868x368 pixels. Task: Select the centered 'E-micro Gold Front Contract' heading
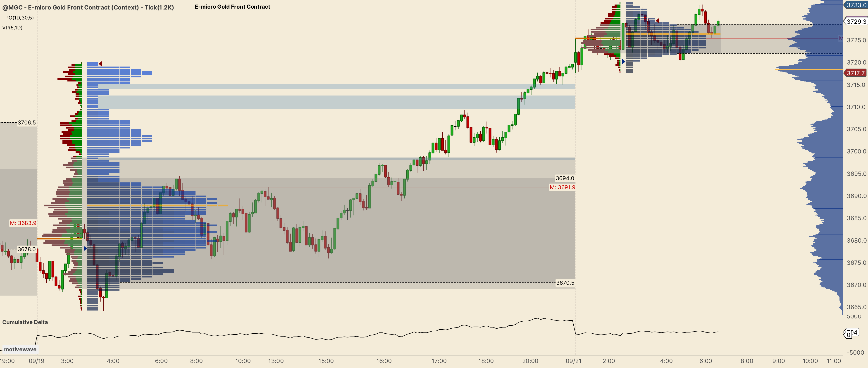(233, 7)
